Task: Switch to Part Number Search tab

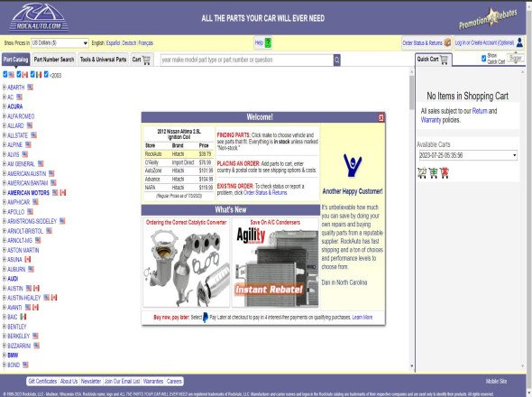Action: pos(53,60)
